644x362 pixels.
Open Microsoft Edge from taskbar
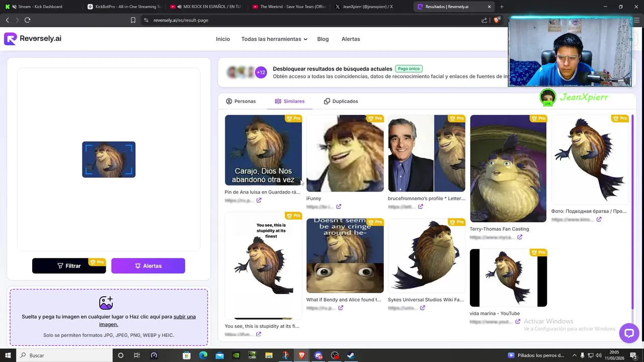click(203, 355)
